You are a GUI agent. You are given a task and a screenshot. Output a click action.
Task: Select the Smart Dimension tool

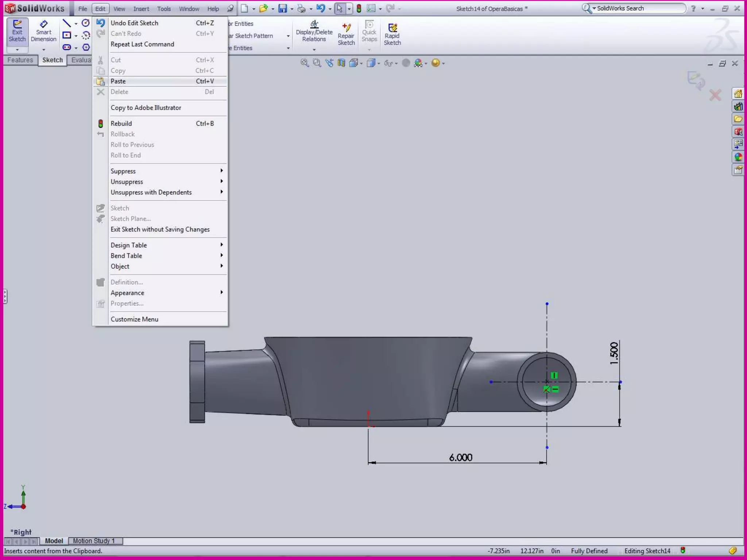(43, 32)
